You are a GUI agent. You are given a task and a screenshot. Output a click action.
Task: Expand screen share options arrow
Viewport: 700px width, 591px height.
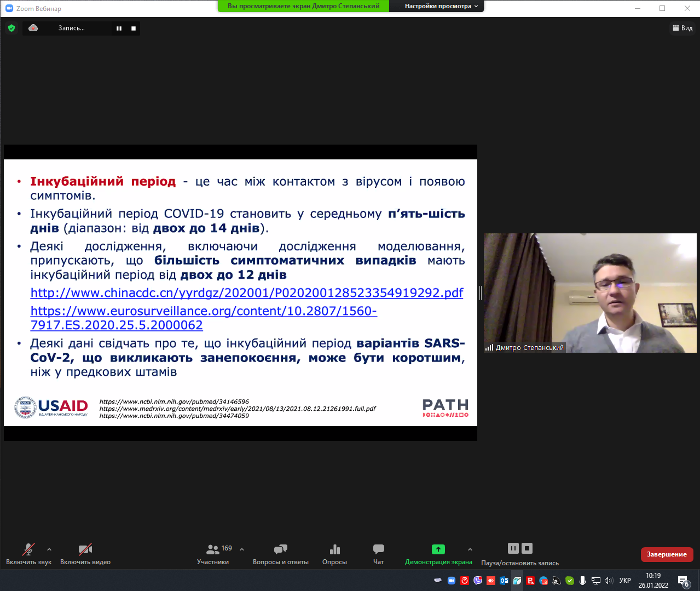point(470,549)
